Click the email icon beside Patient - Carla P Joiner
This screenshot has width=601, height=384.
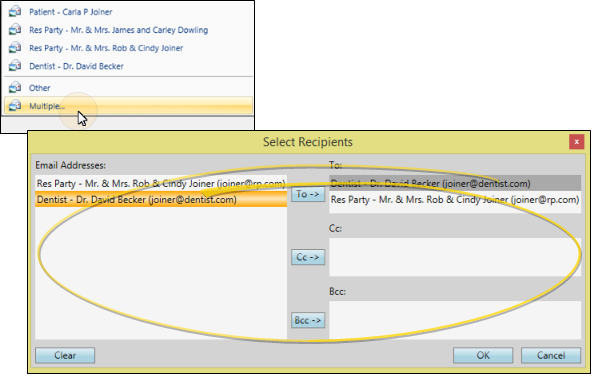(x=15, y=11)
